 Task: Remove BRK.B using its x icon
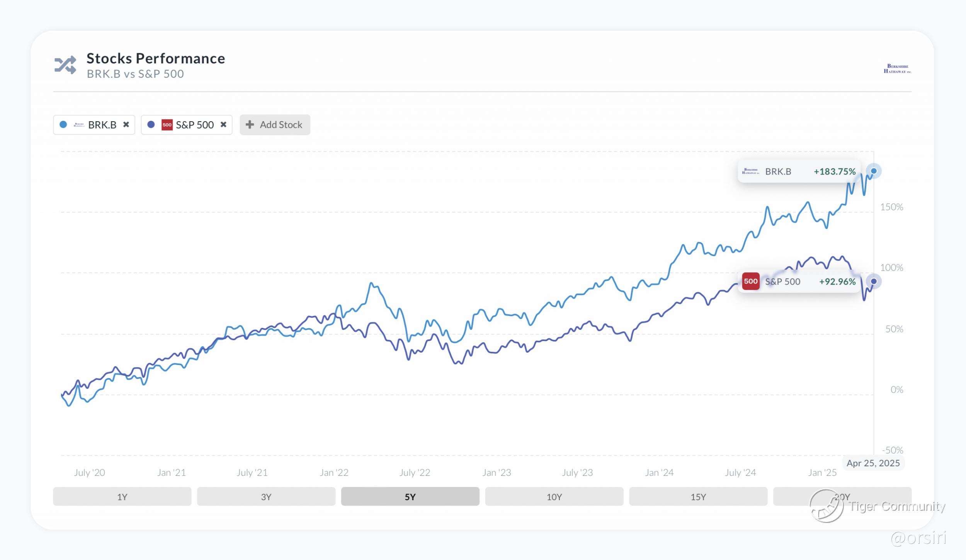click(126, 124)
